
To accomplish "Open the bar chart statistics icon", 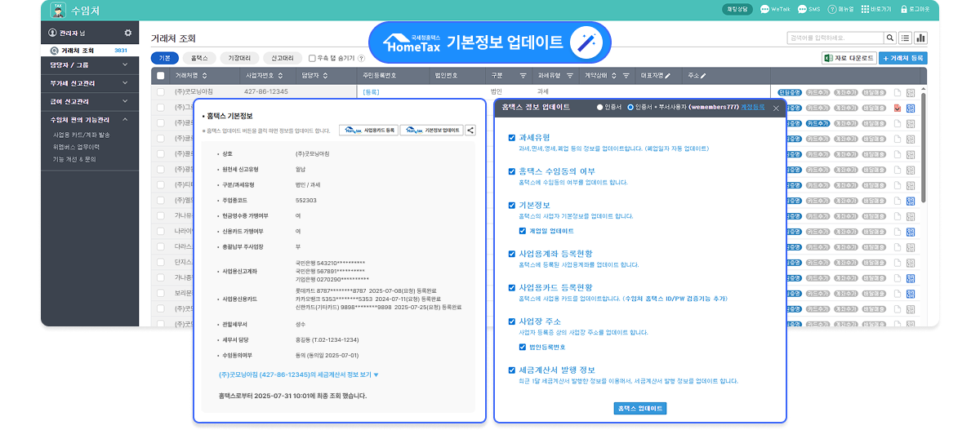I will point(921,38).
